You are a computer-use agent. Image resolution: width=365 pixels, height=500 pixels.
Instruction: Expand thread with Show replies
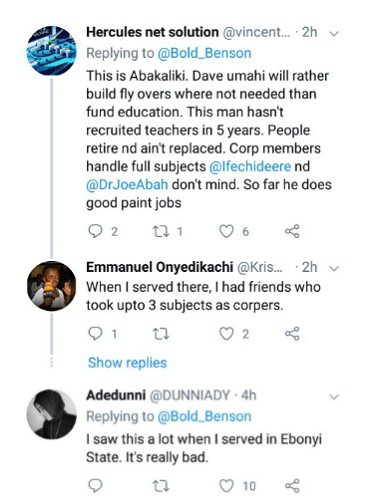[x=127, y=363]
